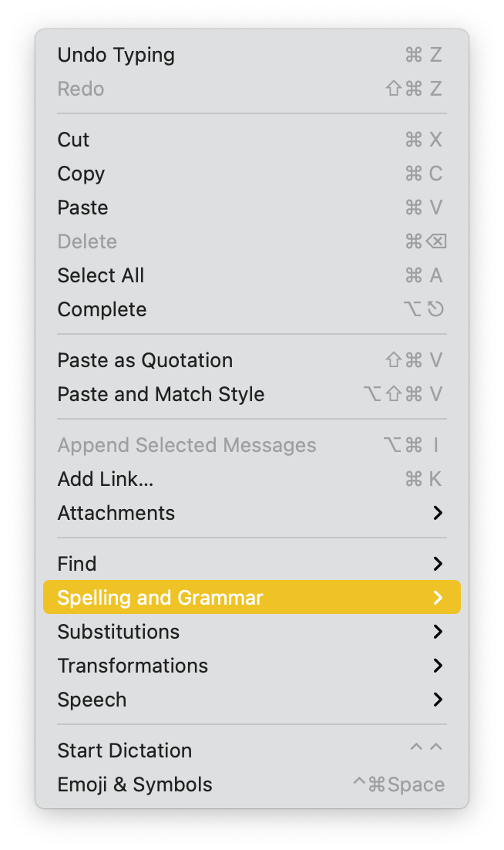This screenshot has height=850, width=504.
Task: Select the Cut menu entry
Action: tap(74, 140)
